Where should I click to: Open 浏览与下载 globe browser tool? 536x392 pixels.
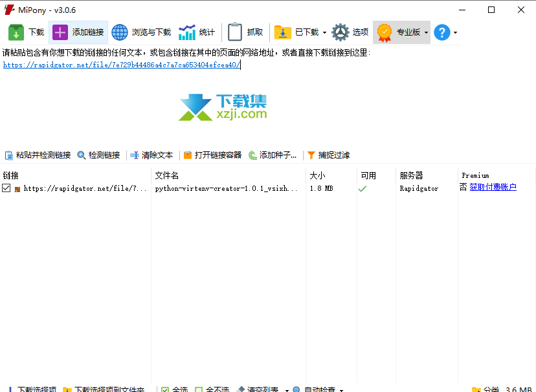141,32
